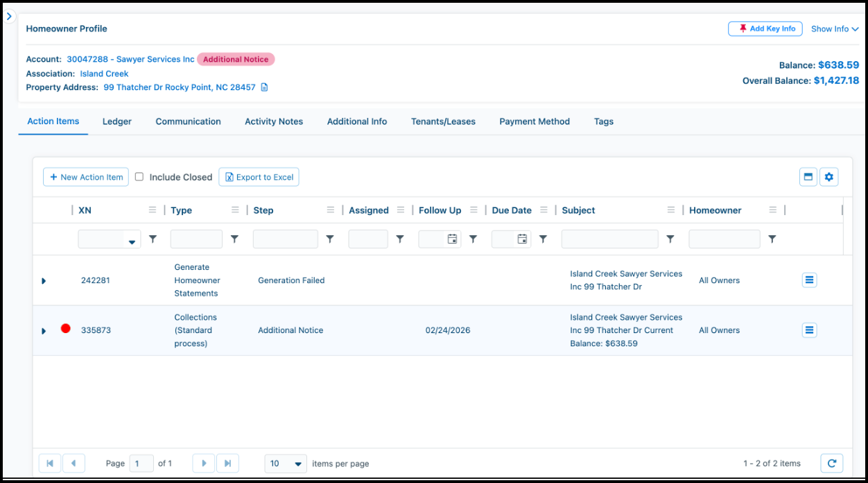Go to the last page of results
The width and height of the screenshot is (868, 483).
tap(227, 463)
